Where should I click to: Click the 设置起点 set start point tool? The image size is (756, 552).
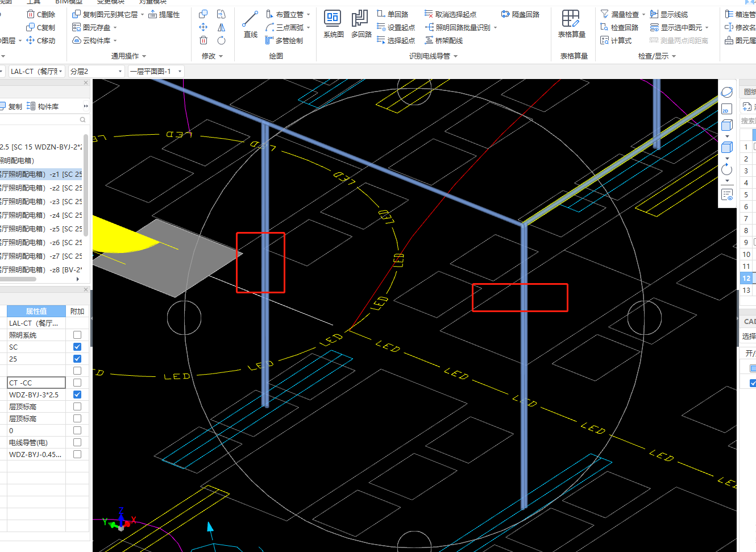[x=396, y=27]
